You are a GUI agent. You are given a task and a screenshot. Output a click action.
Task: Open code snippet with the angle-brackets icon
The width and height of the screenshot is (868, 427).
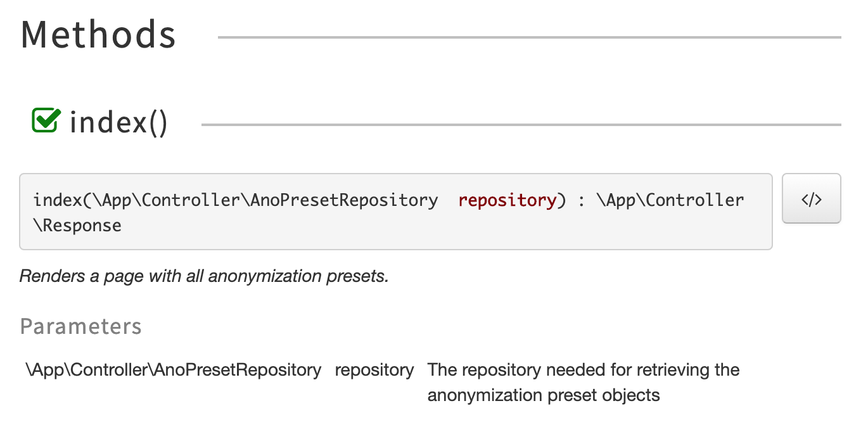pyautogui.click(x=812, y=198)
